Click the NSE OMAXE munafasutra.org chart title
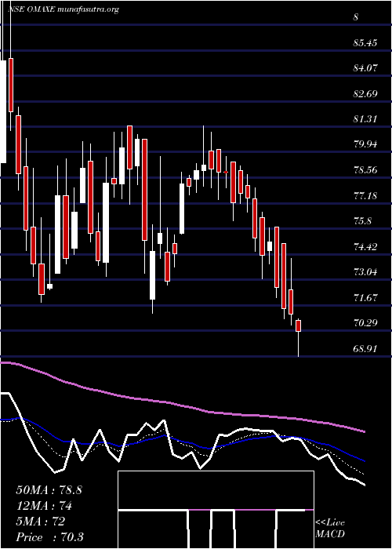This screenshot has width=392, height=549. tap(64, 9)
